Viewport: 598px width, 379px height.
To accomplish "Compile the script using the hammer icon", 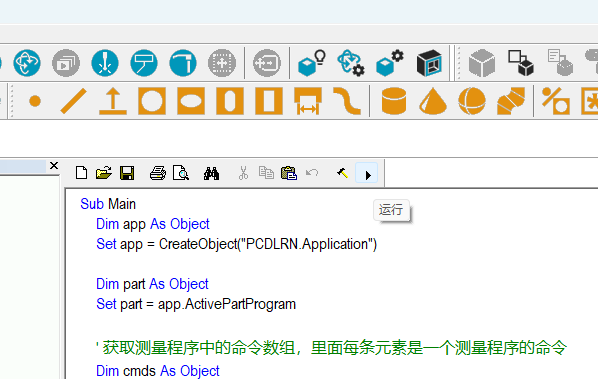I will (x=342, y=173).
